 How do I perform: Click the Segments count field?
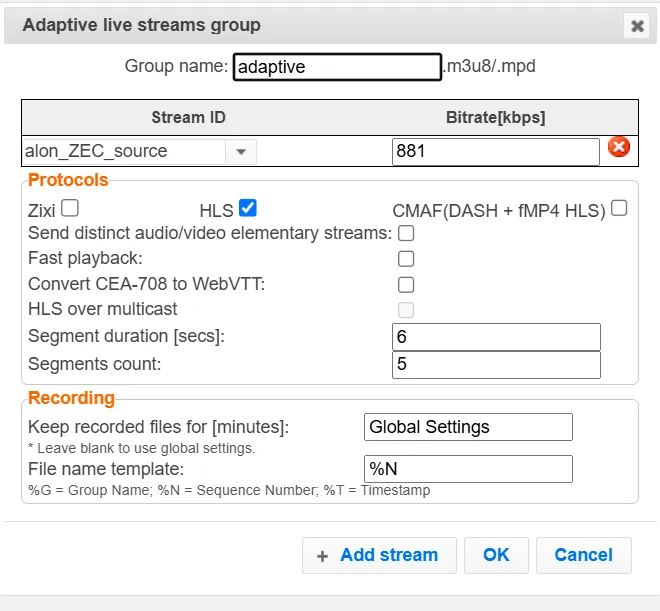[496, 364]
